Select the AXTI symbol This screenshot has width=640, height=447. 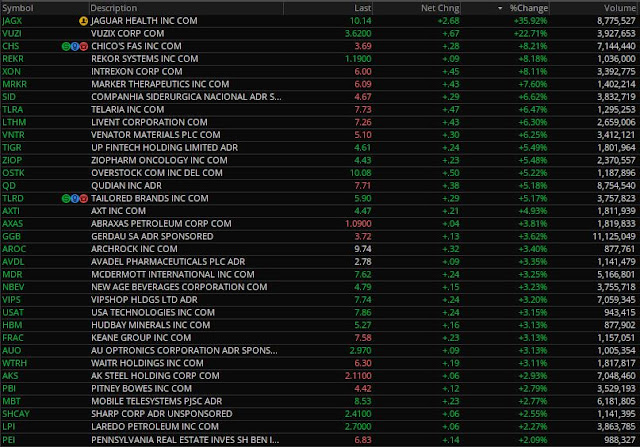click(11, 211)
